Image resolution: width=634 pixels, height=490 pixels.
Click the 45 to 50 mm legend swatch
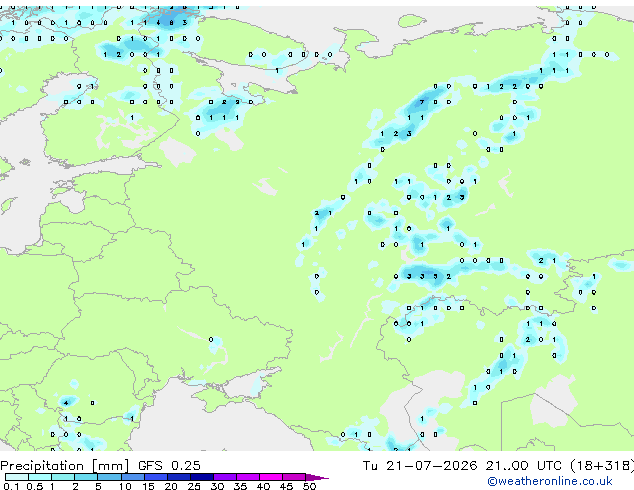click(x=293, y=477)
